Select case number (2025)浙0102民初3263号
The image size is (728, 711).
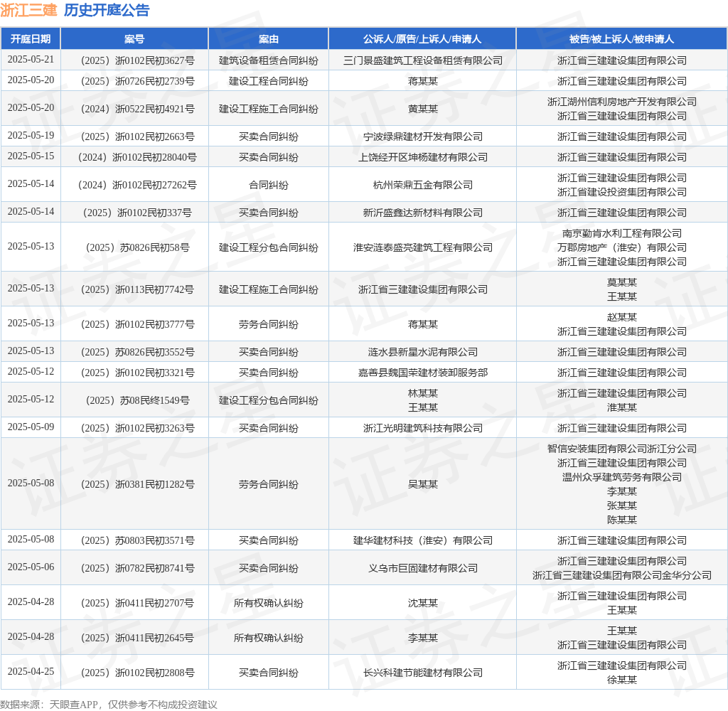[x=137, y=429]
